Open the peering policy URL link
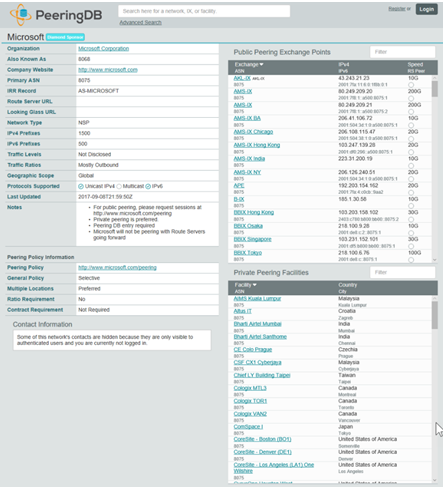The height and width of the screenshot is (487, 443). (x=117, y=268)
